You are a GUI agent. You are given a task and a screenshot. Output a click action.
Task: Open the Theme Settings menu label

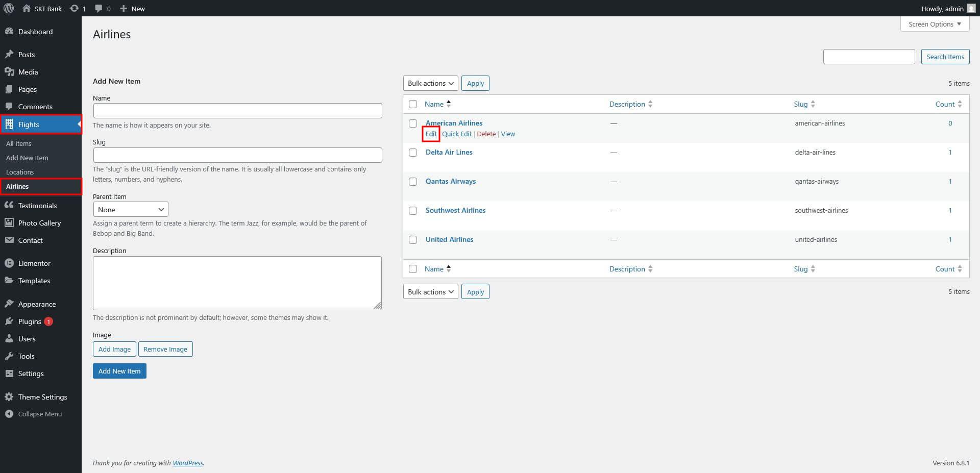pos(42,397)
